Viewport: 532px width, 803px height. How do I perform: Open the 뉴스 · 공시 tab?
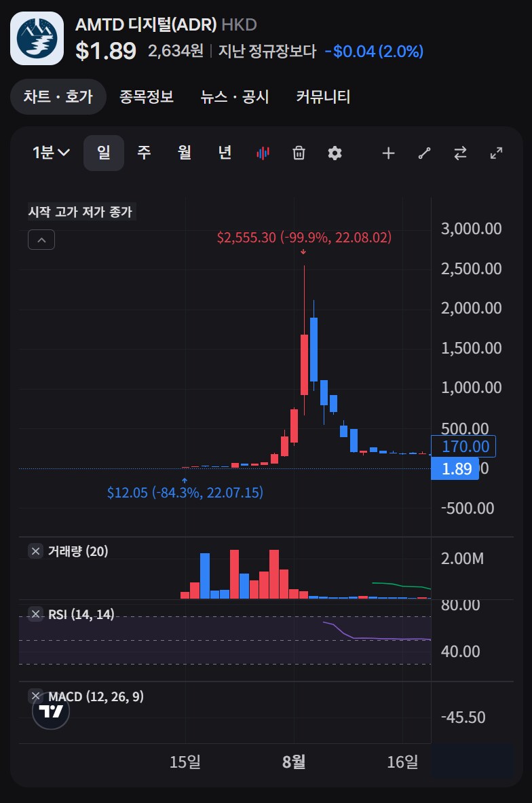coord(235,97)
